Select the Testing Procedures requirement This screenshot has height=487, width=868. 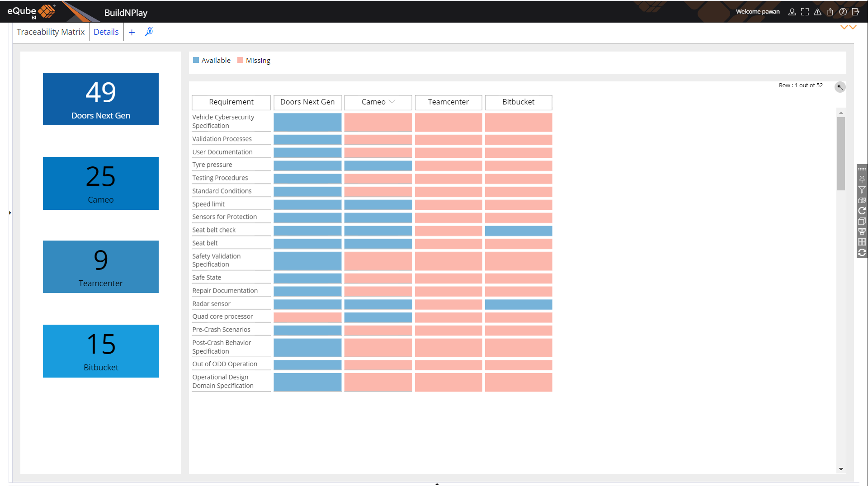231,178
